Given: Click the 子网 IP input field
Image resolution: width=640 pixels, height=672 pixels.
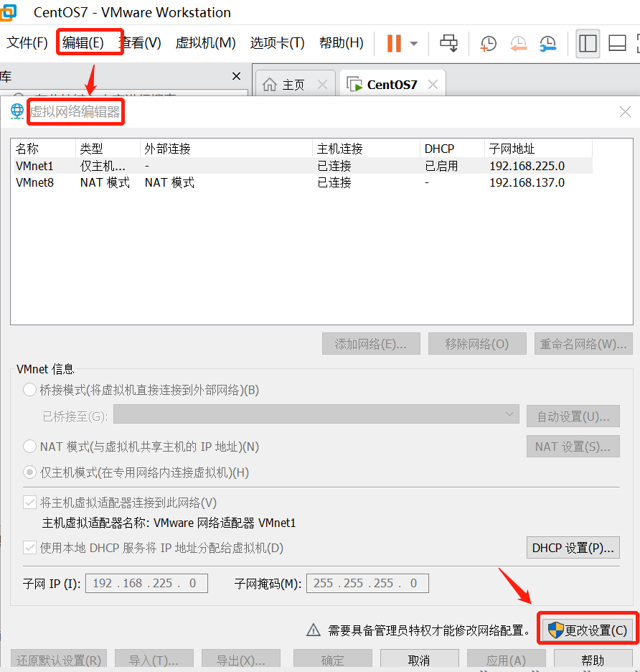Looking at the screenshot, I should (147, 583).
